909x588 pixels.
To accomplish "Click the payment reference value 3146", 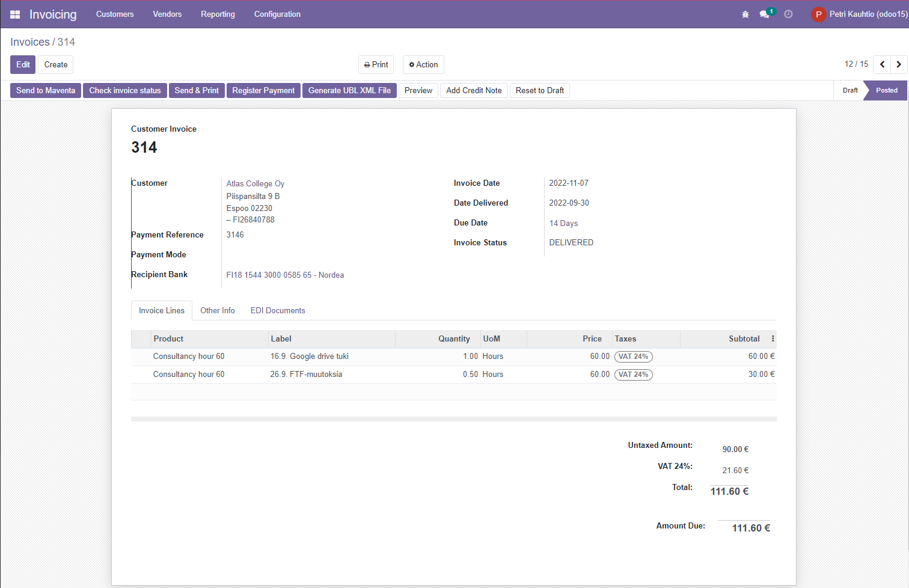I will pyautogui.click(x=235, y=235).
